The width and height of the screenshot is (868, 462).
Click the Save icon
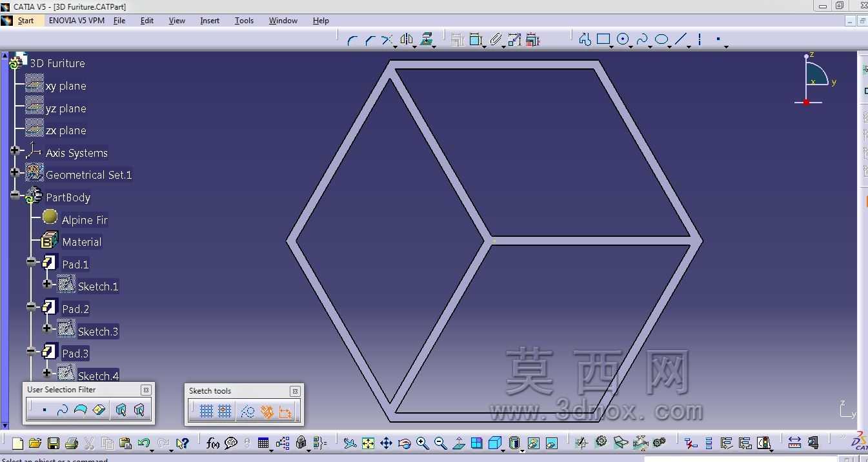(54, 443)
